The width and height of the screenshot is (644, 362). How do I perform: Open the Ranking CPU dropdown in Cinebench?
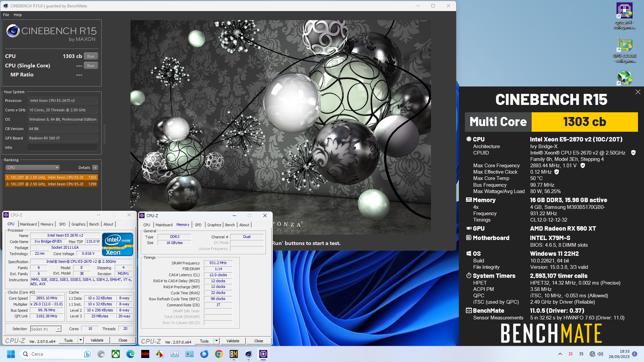coord(33,168)
